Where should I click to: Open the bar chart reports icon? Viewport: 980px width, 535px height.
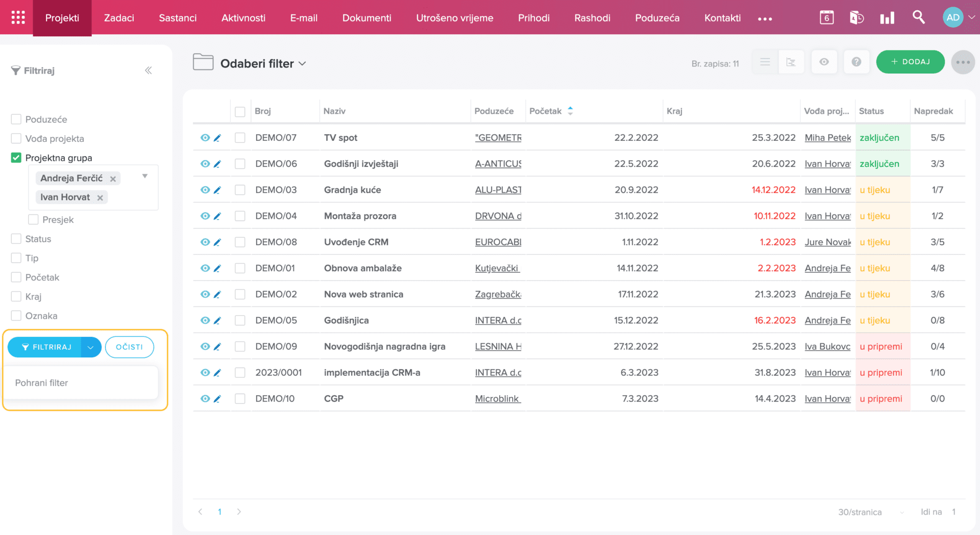click(887, 18)
